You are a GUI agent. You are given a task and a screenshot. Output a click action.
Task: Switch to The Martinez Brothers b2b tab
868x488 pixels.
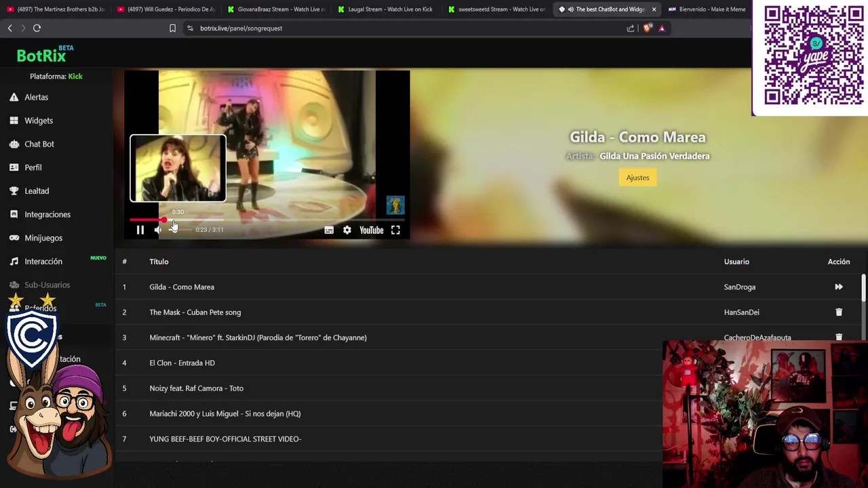(x=56, y=9)
